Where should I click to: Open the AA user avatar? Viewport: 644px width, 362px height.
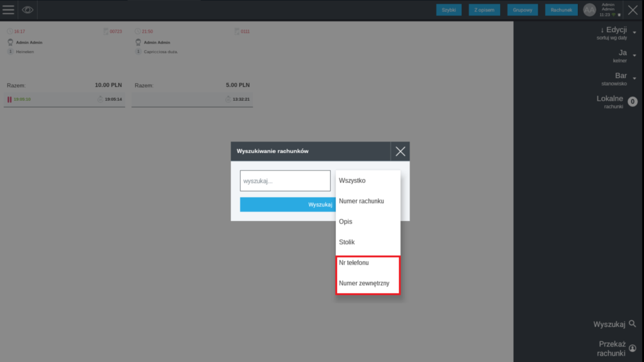[589, 10]
